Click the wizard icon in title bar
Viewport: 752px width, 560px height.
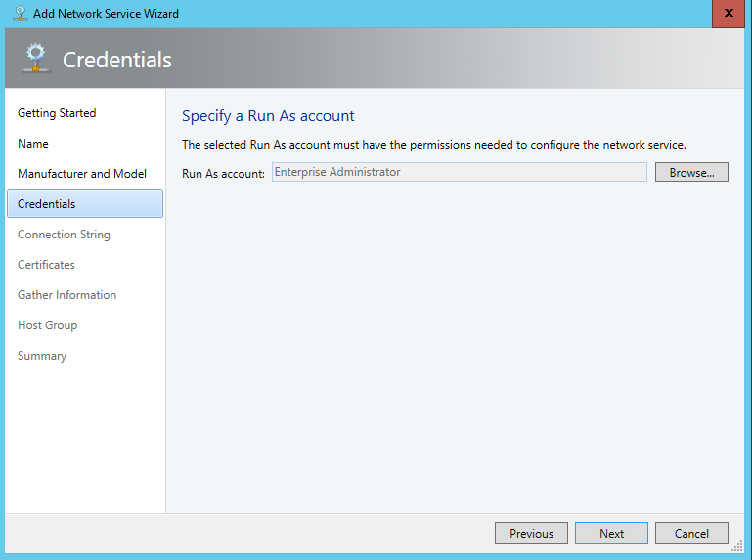[20, 14]
